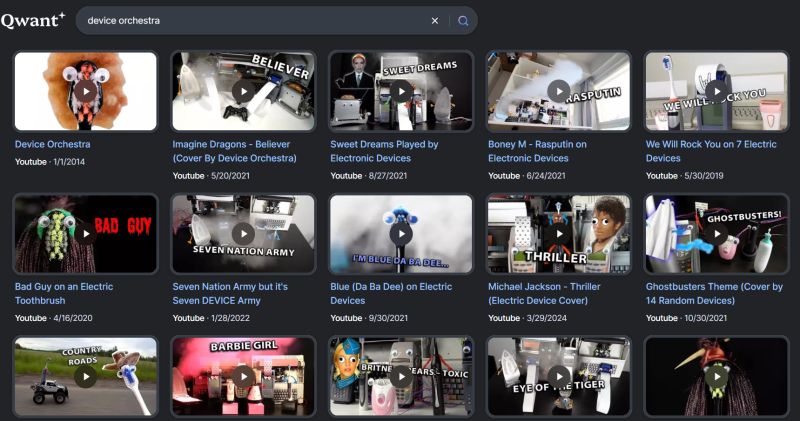Play the Sweet Dreams video thumbnail

click(x=401, y=91)
